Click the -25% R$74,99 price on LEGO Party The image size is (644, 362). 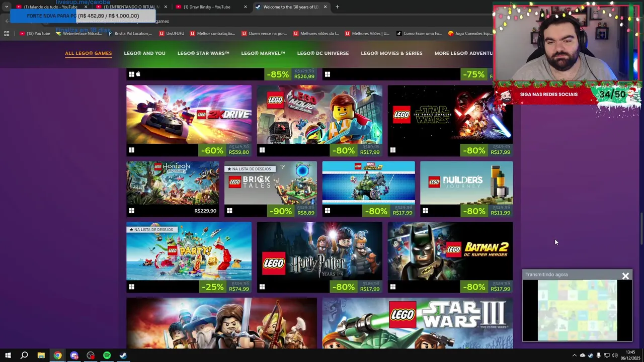coord(225,287)
